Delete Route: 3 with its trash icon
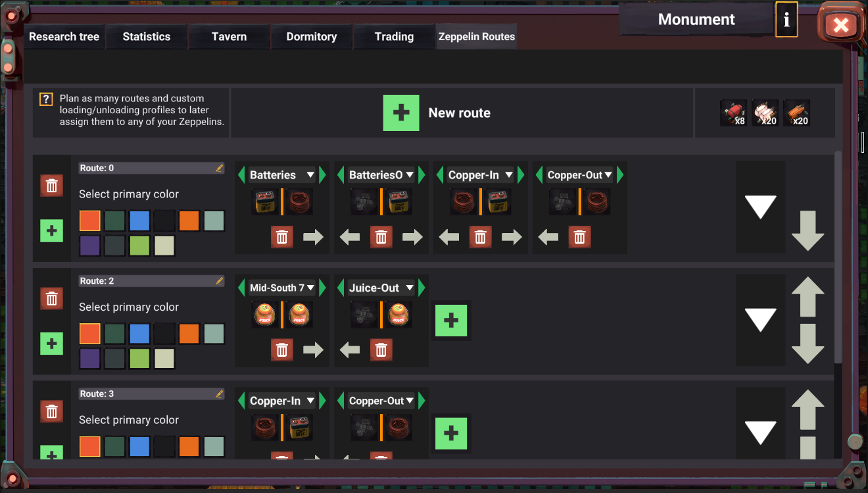Screen dimensions: 868x493 click(52, 411)
